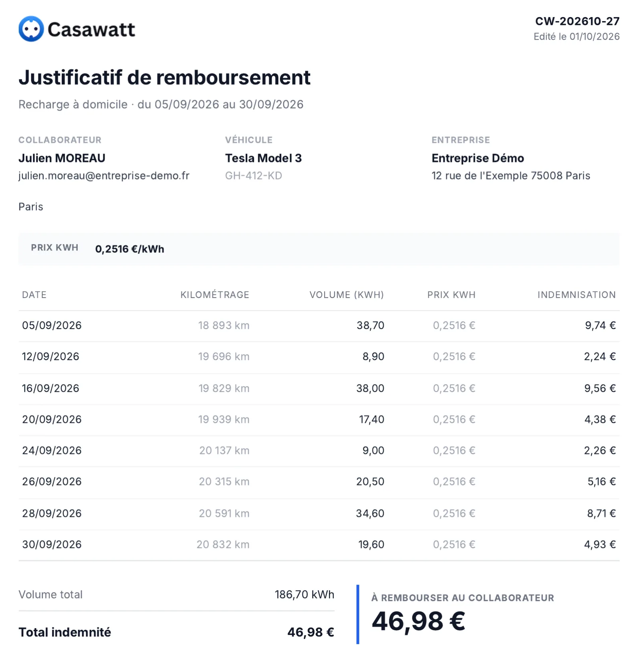Click the indemnity amount '2,26 €'
This screenshot has height=672, width=638.
pyautogui.click(x=600, y=451)
